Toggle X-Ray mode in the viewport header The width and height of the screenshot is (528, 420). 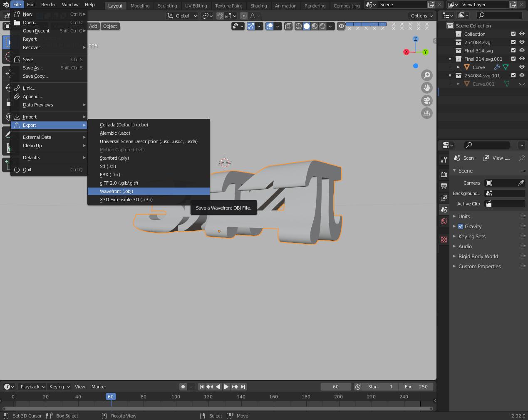(x=288, y=26)
